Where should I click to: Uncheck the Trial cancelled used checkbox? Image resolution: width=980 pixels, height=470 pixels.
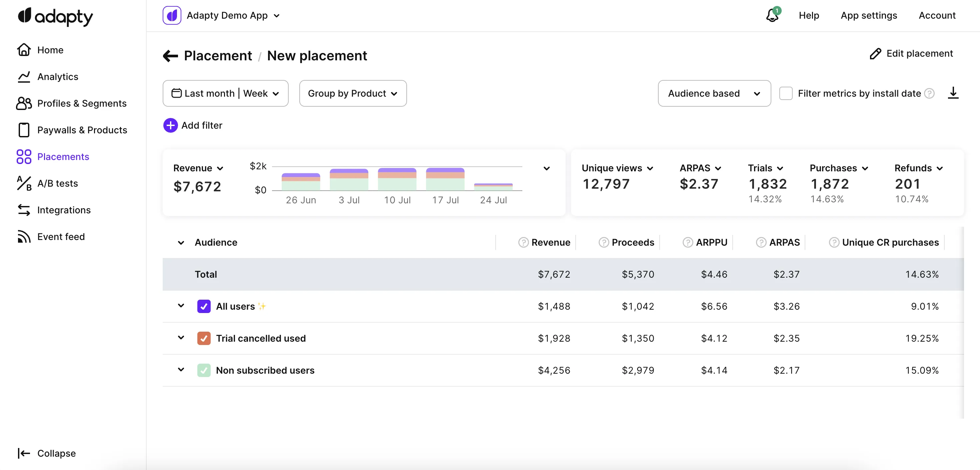pos(204,338)
